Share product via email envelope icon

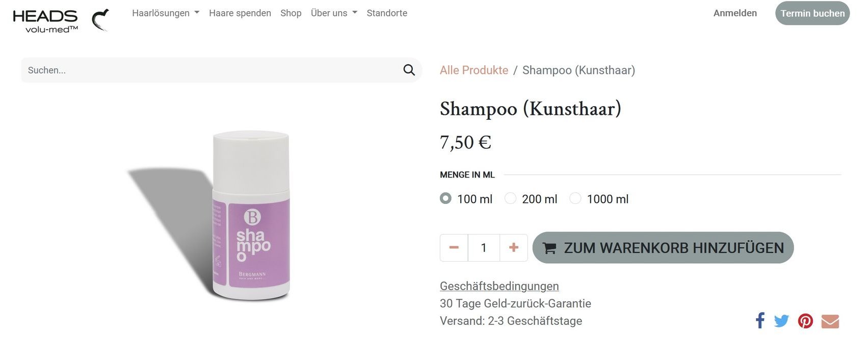pyautogui.click(x=830, y=321)
